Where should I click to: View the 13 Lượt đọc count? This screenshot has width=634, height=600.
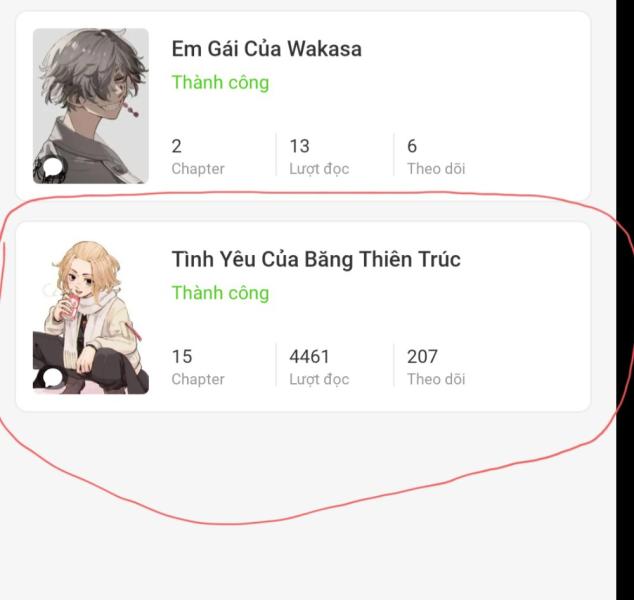(299, 146)
